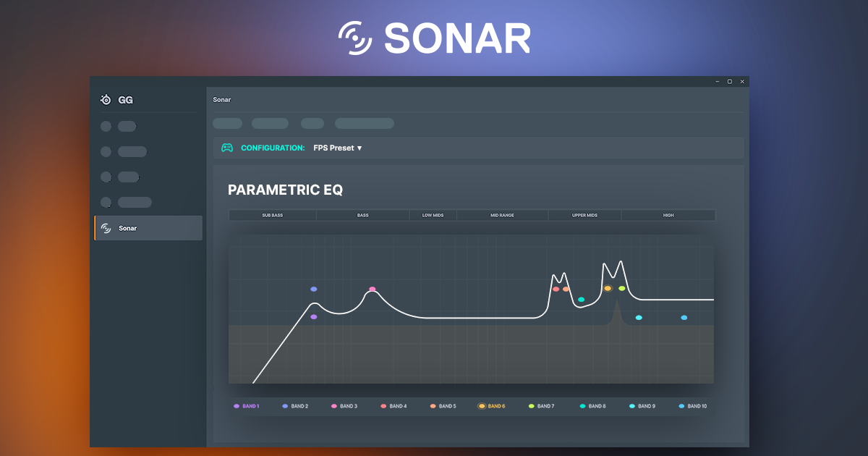Image resolution: width=868 pixels, height=456 pixels.
Task: Select the SUB BASS frequency range
Action: tap(273, 215)
